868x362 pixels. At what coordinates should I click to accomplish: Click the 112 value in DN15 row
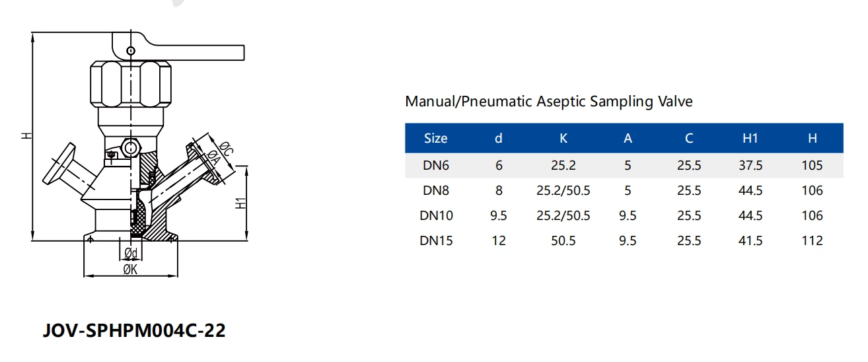pos(813,240)
